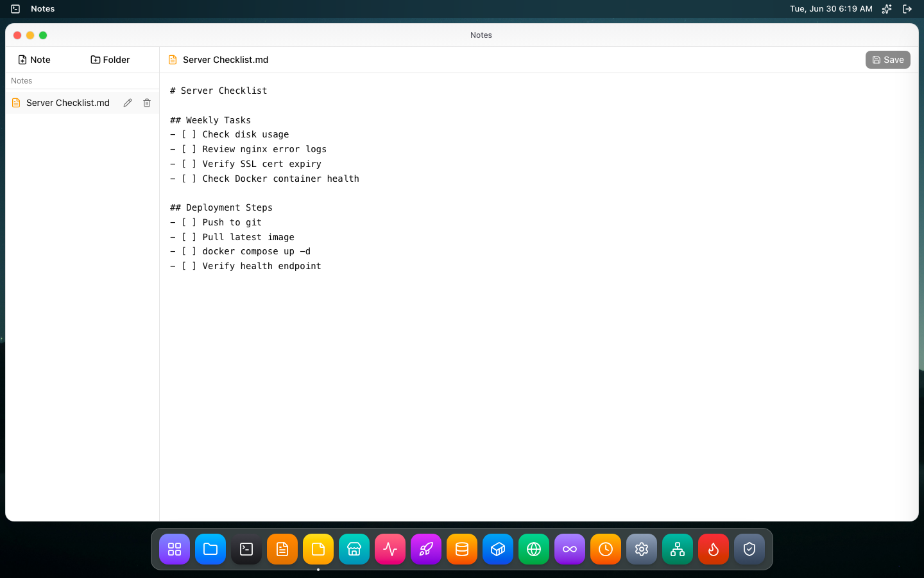
Task: Click the yellow minimize window button
Action: click(x=30, y=35)
